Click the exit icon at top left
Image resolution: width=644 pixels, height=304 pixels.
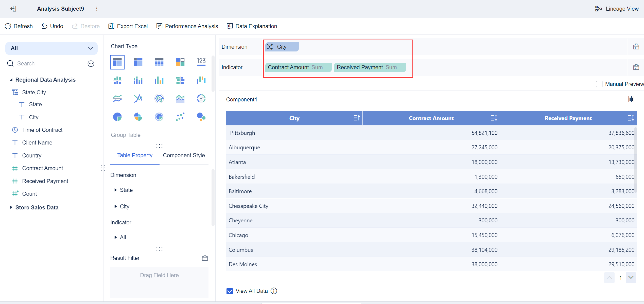tap(13, 9)
